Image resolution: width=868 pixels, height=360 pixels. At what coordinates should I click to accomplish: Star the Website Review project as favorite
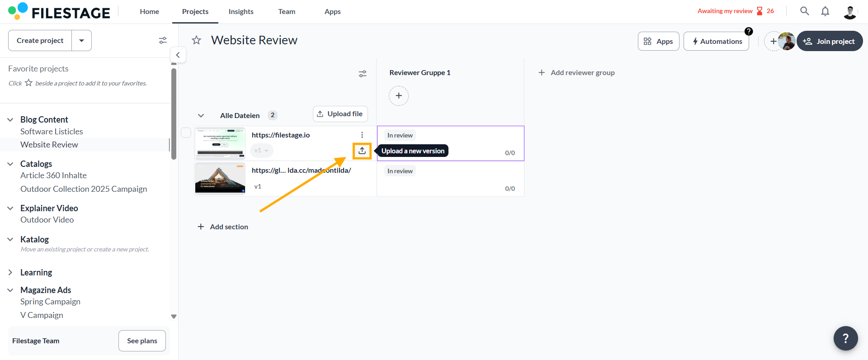pos(196,40)
